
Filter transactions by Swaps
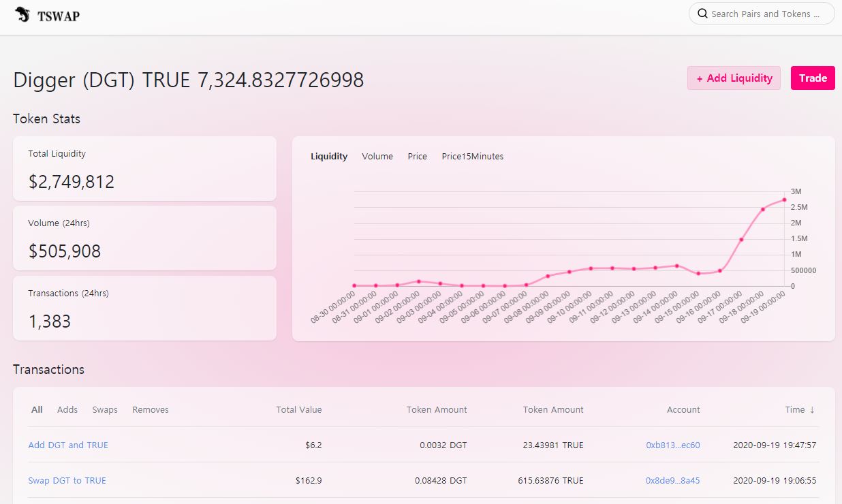pyautogui.click(x=105, y=410)
